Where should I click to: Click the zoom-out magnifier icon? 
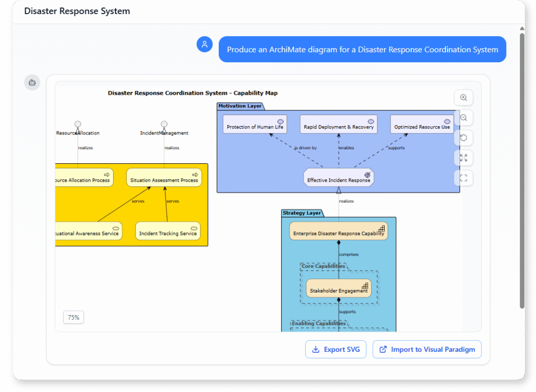tap(464, 117)
